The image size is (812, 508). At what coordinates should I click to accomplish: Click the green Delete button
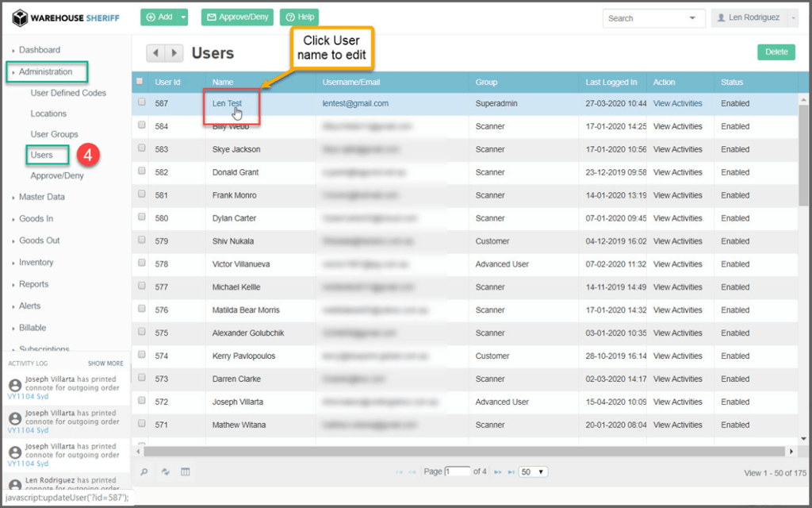(776, 52)
